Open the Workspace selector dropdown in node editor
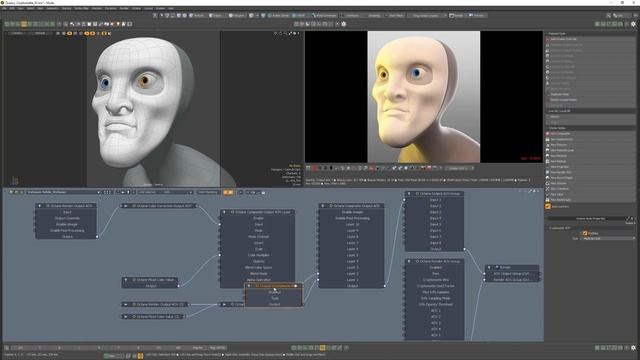Screen dimensions: 640x360 [63, 192]
